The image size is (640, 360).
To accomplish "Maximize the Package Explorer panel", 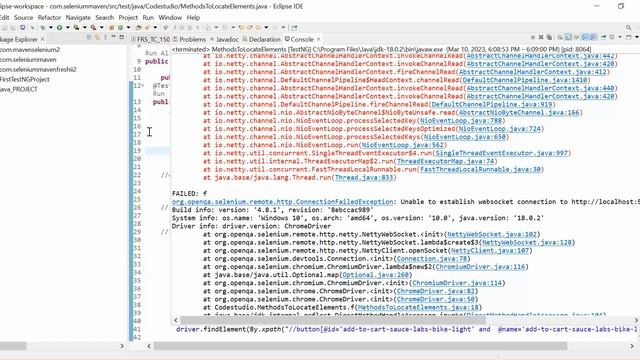I will [121, 37].
